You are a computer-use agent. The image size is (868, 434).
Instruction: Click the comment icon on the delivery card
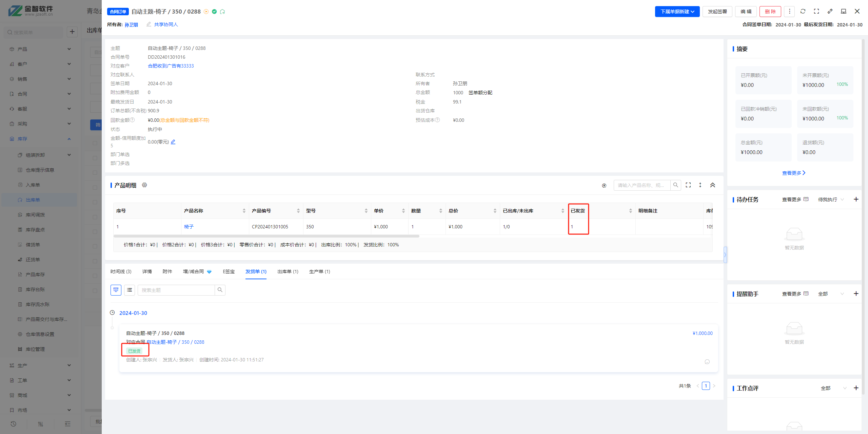pyautogui.click(x=707, y=362)
